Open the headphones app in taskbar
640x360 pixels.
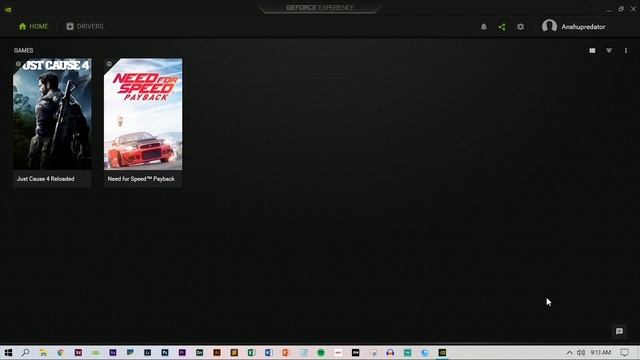[390, 353]
